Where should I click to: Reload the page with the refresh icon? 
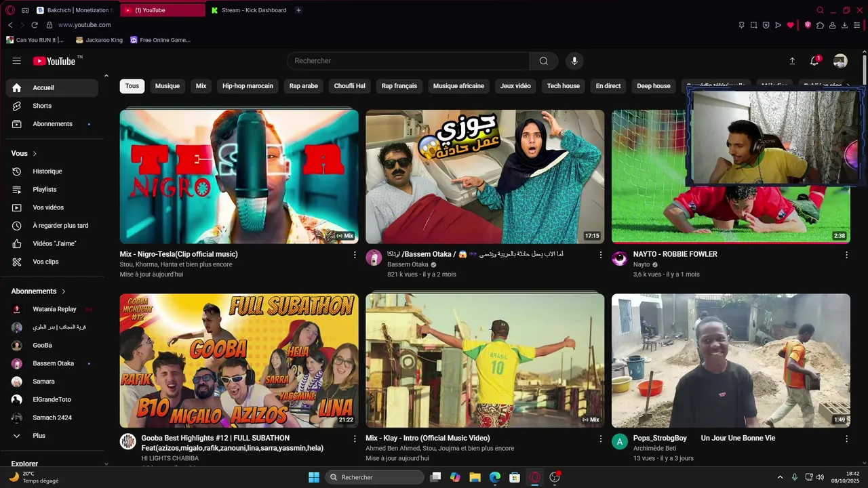click(x=35, y=25)
